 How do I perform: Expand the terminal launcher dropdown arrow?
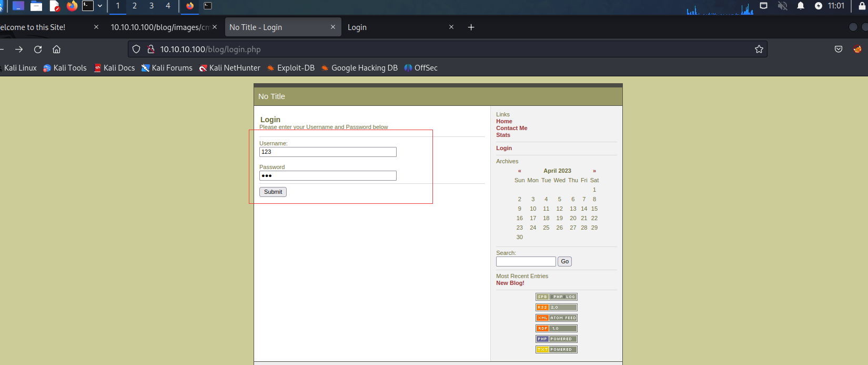(x=100, y=6)
